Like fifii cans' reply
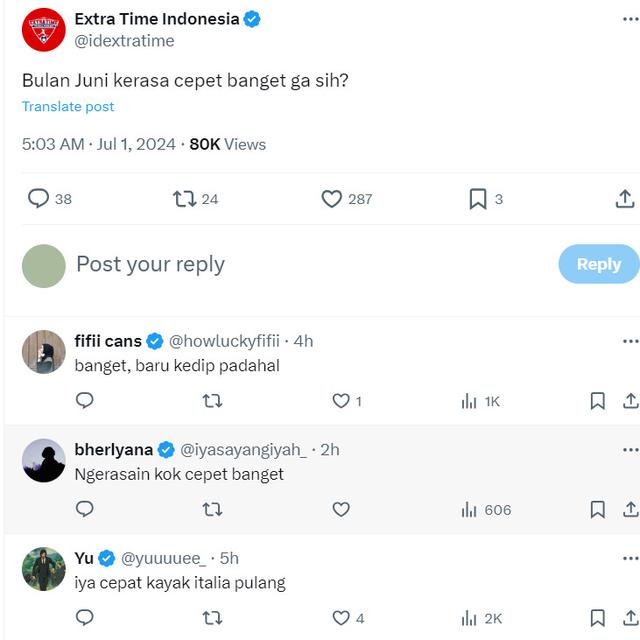Image resolution: width=640 pixels, height=640 pixels. tap(342, 401)
